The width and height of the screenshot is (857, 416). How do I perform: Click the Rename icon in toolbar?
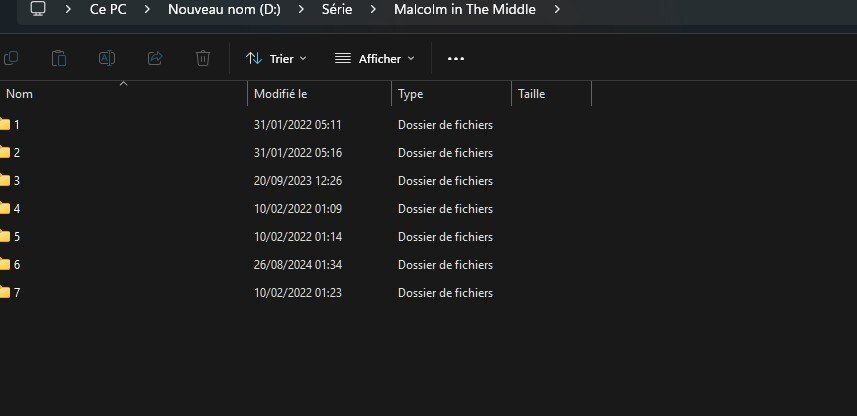107,59
